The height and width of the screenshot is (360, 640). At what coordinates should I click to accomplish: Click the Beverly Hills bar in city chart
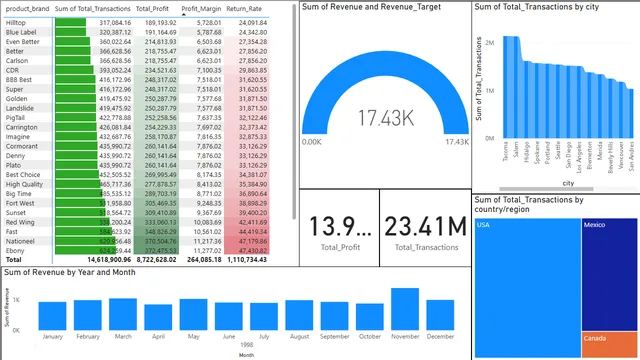pyautogui.click(x=611, y=109)
